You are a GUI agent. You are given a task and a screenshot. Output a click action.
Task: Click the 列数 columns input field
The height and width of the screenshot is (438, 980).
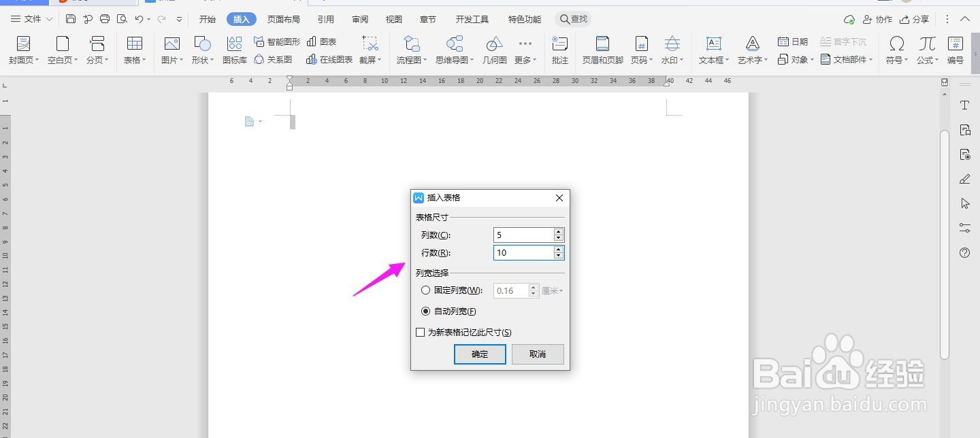tap(523, 235)
